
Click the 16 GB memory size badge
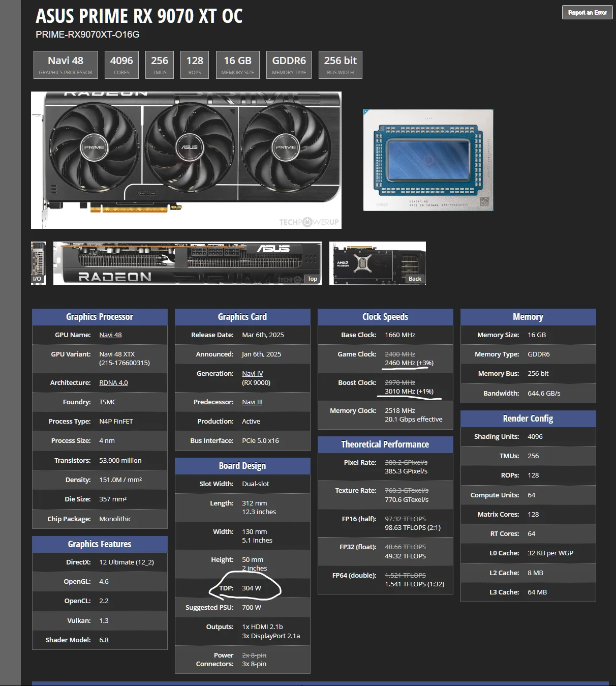(x=238, y=65)
